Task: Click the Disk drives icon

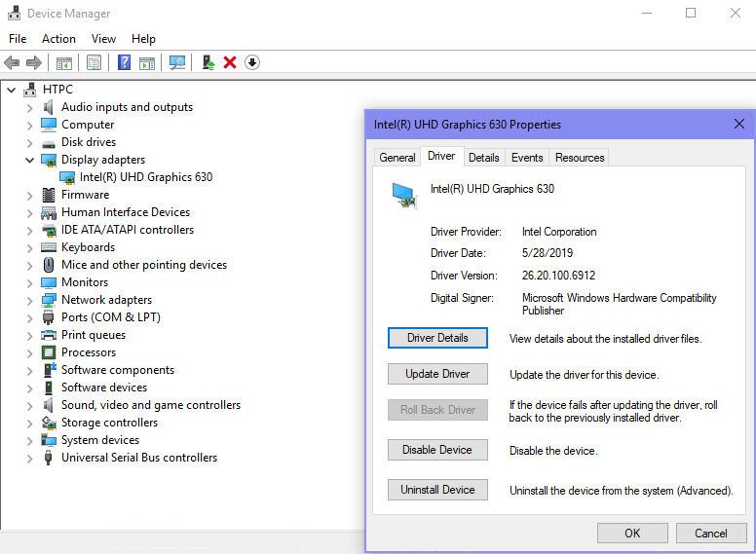Action: [x=48, y=143]
